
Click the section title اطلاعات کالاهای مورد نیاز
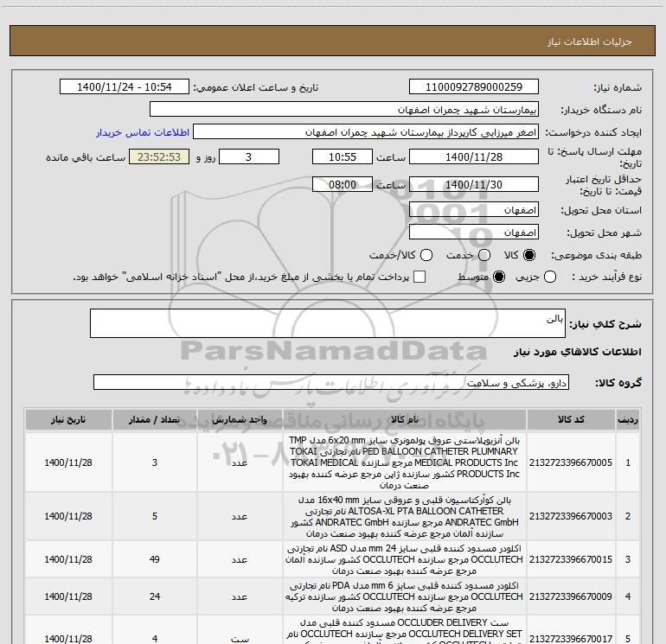click(x=577, y=352)
